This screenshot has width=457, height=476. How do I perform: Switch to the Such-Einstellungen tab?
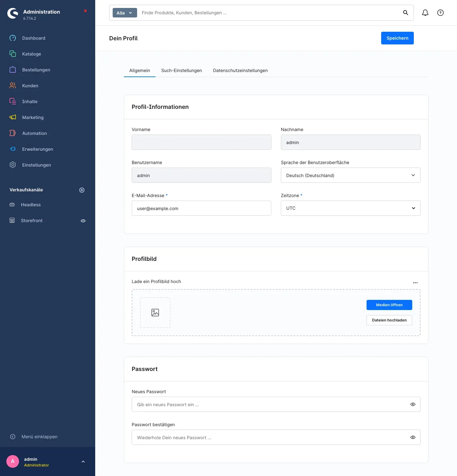[x=182, y=70]
